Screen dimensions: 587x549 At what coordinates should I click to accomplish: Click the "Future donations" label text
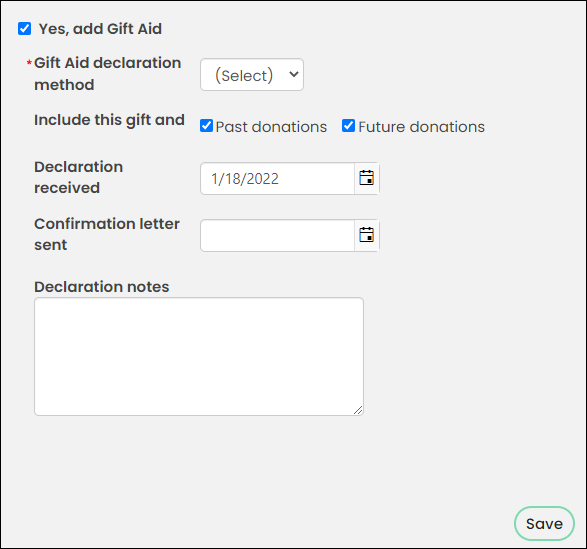(421, 127)
